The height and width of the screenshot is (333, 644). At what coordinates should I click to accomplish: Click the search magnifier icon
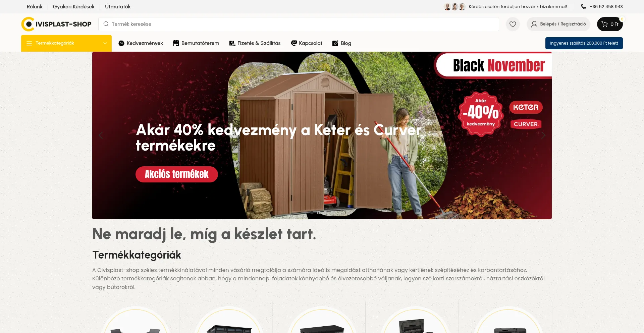coord(106,24)
